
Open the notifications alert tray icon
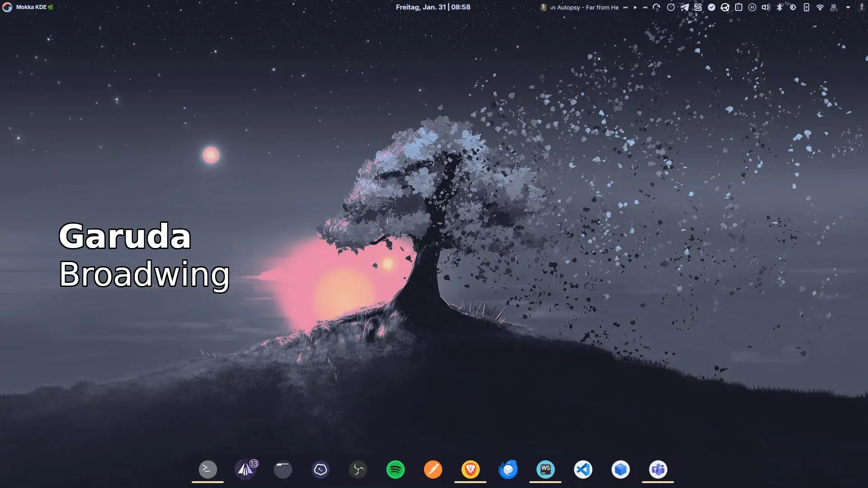(x=671, y=7)
